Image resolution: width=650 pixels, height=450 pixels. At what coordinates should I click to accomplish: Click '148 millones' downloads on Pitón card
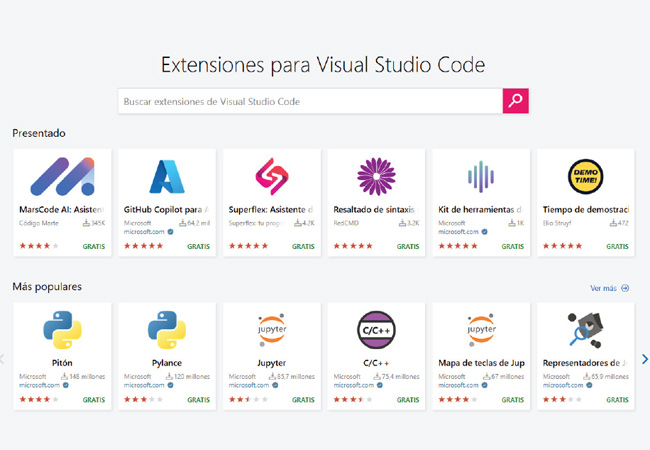point(87,376)
